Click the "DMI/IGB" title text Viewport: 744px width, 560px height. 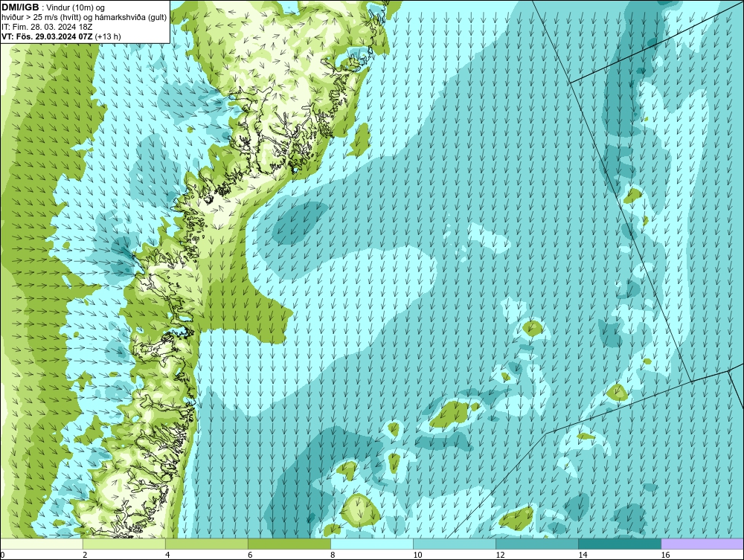[20, 7]
